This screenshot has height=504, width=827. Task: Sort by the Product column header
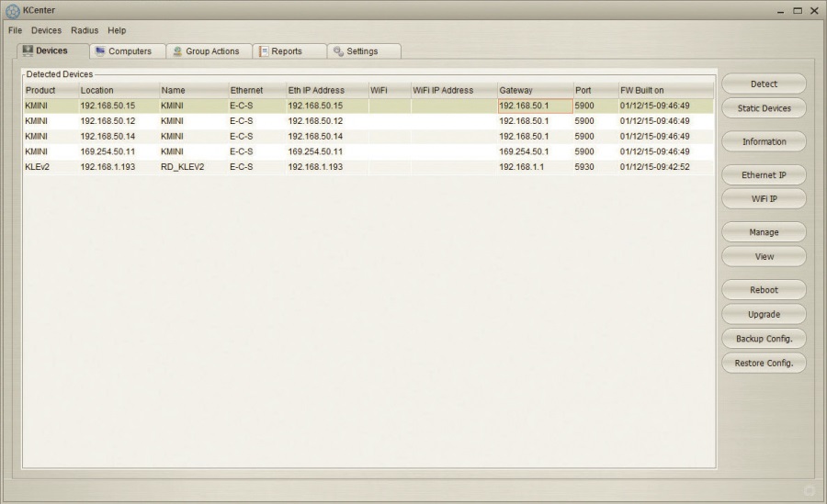51,90
